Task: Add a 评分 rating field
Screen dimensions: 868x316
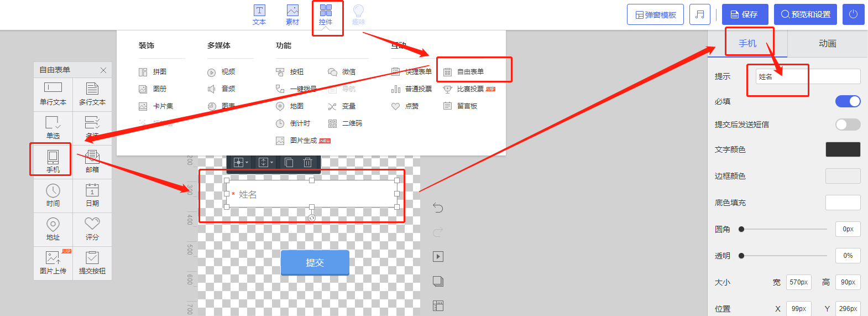Action: tap(92, 229)
